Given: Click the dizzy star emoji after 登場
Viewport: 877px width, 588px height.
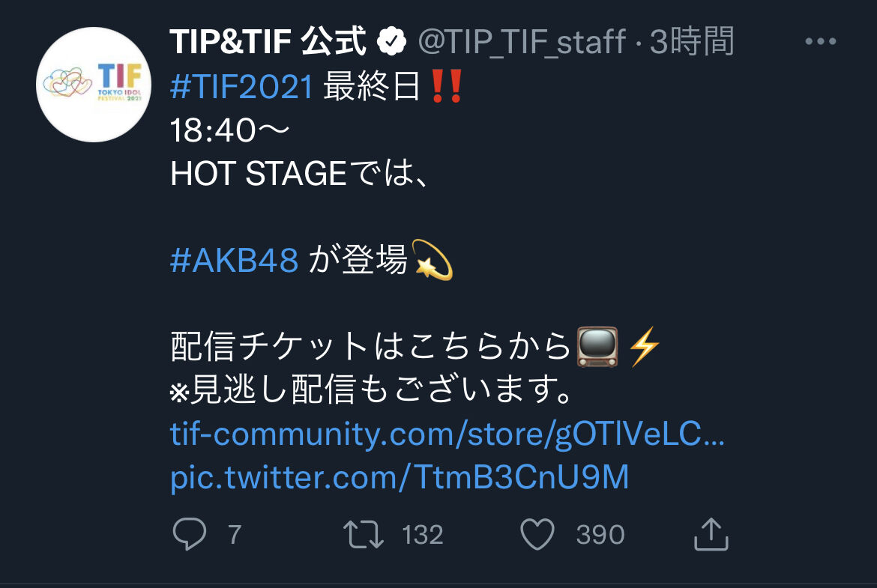Looking at the screenshot, I should click(x=432, y=260).
